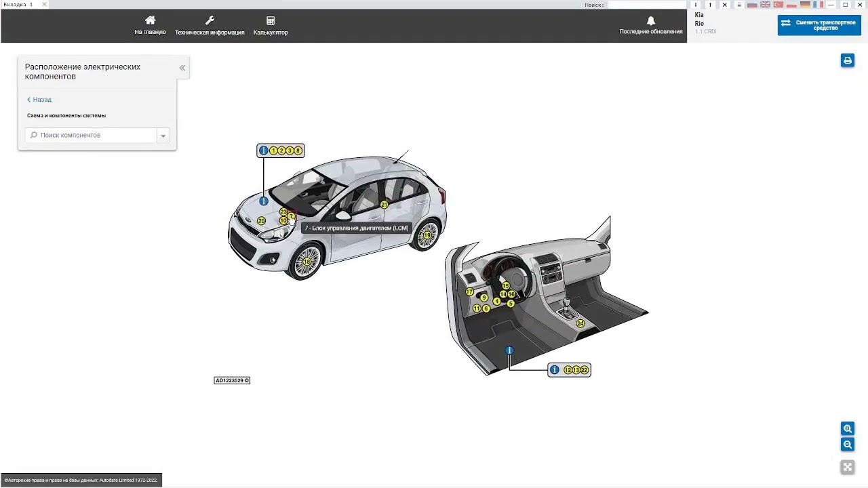The width and height of the screenshot is (868, 488).
Task: Click search-next down arrow button
Action: tap(696, 5)
